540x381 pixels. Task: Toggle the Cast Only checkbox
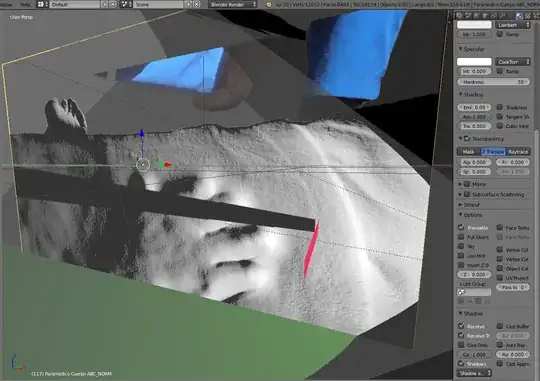click(x=461, y=345)
